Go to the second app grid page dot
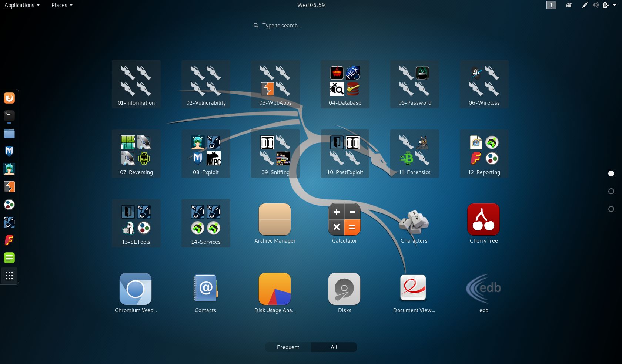 (x=611, y=191)
